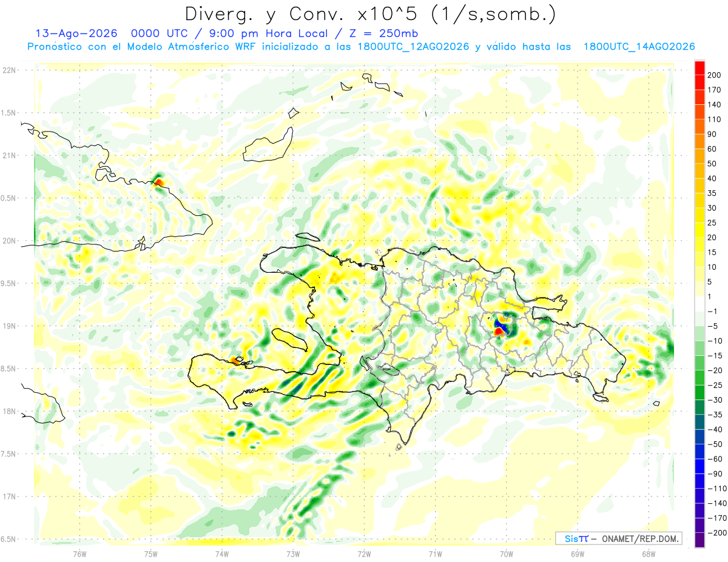Click the '18N' latitude label
Viewport: 728px width, 562px height.
point(8,411)
